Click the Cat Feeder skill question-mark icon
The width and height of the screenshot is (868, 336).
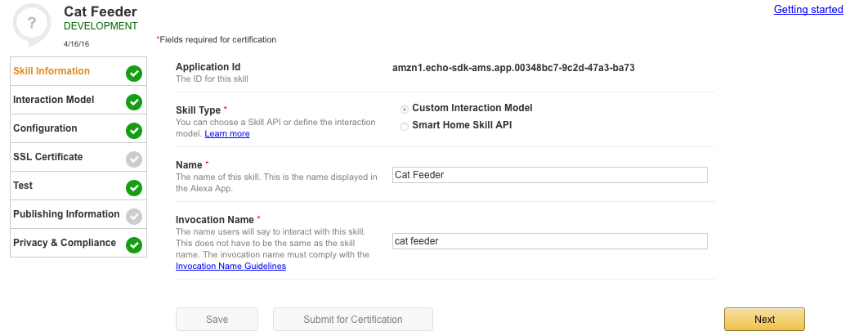pos(32,24)
